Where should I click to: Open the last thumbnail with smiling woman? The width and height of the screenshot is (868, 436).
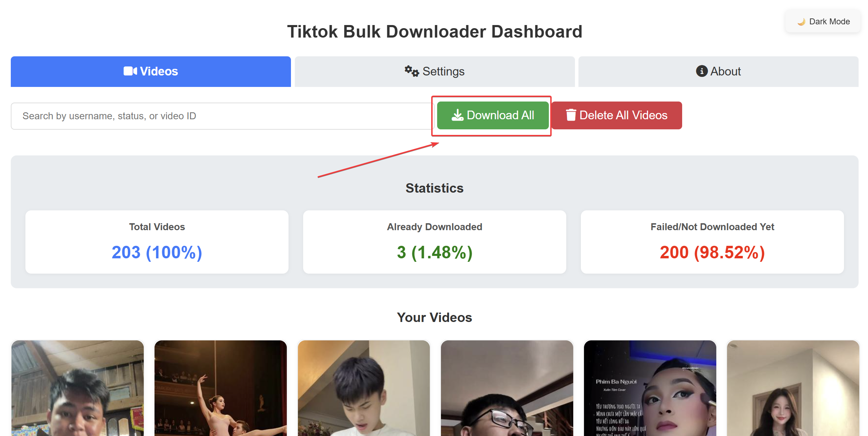tap(793, 388)
